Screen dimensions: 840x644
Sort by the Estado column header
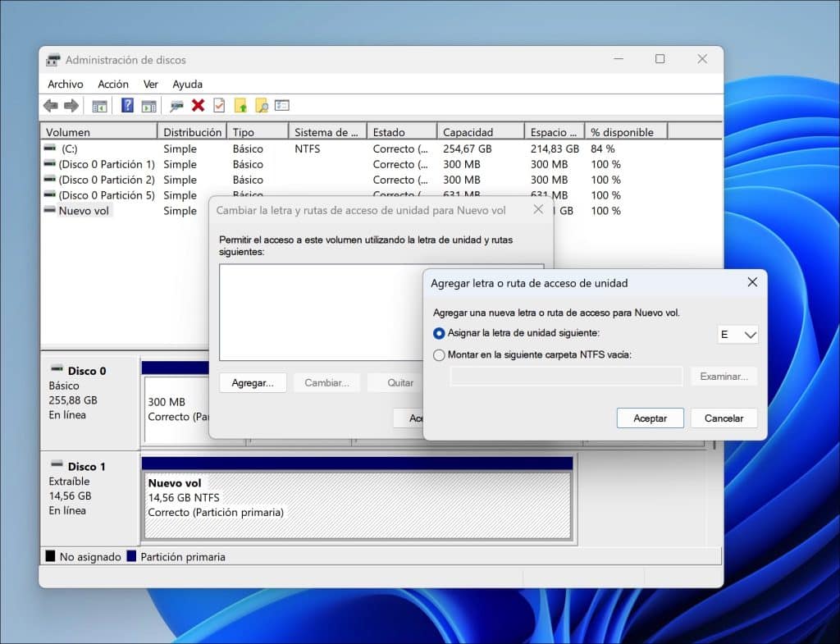point(402,132)
